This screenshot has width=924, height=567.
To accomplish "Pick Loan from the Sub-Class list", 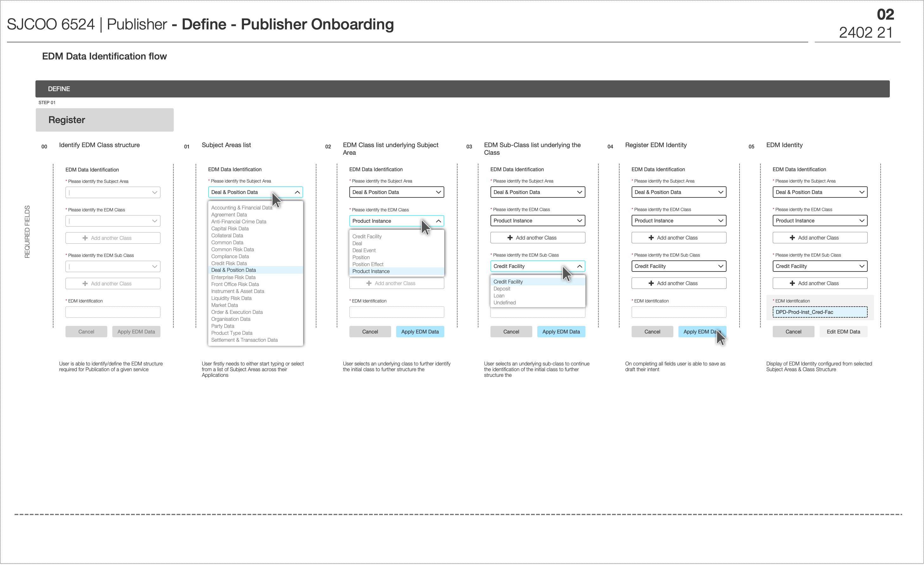I will [x=499, y=296].
